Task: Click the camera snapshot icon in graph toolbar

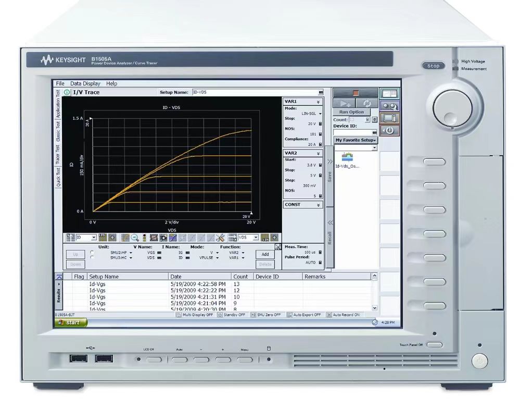Action: [163, 238]
